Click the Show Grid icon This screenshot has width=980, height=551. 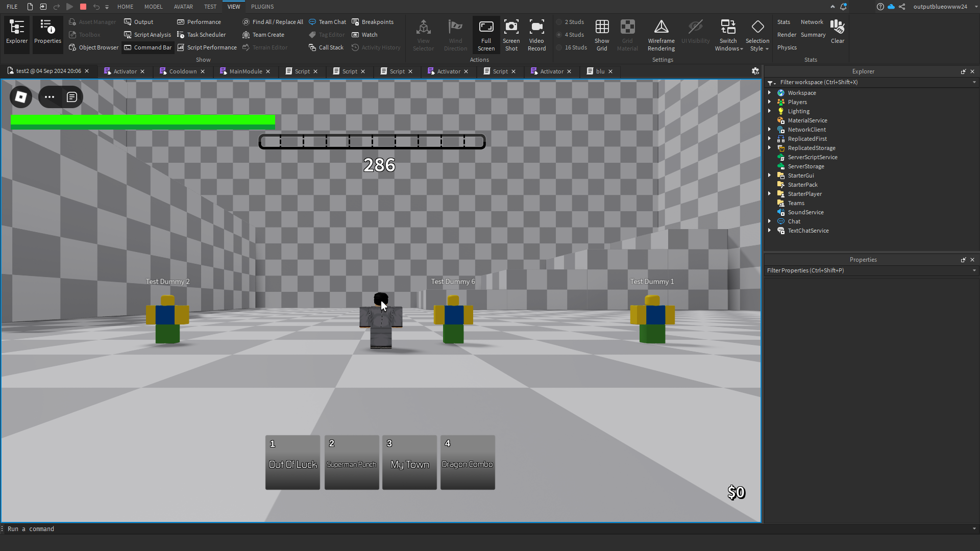[602, 28]
